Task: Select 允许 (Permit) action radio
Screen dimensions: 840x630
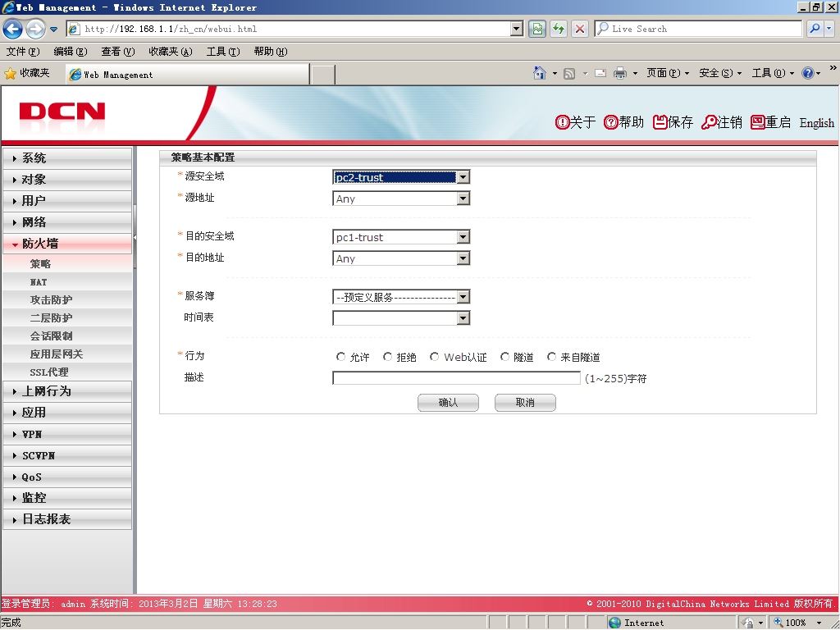Action: click(340, 357)
